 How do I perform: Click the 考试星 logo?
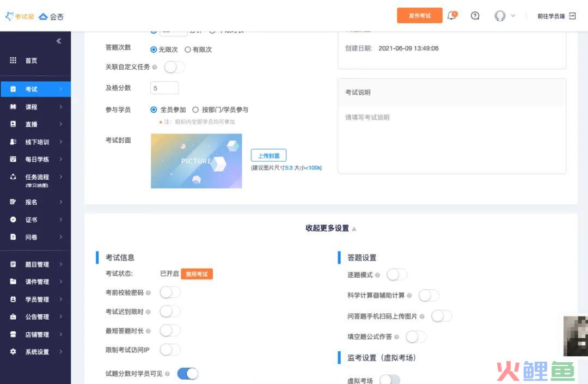[x=20, y=16]
